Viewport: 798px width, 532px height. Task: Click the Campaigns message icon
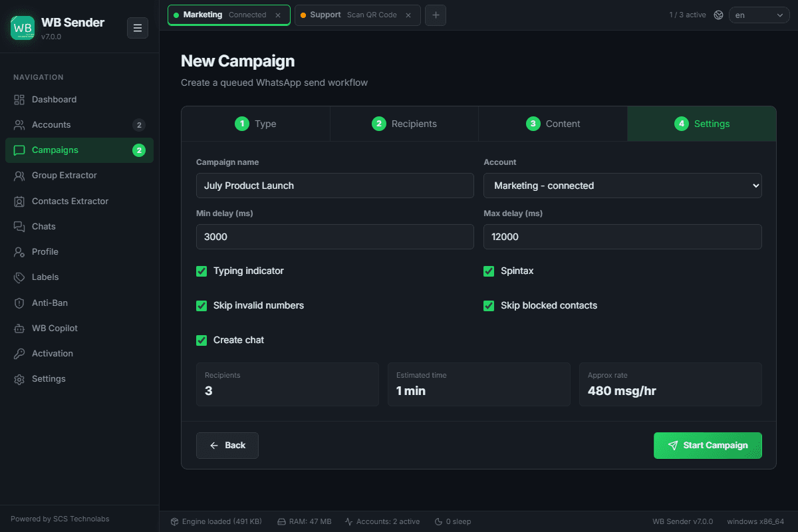(x=19, y=150)
